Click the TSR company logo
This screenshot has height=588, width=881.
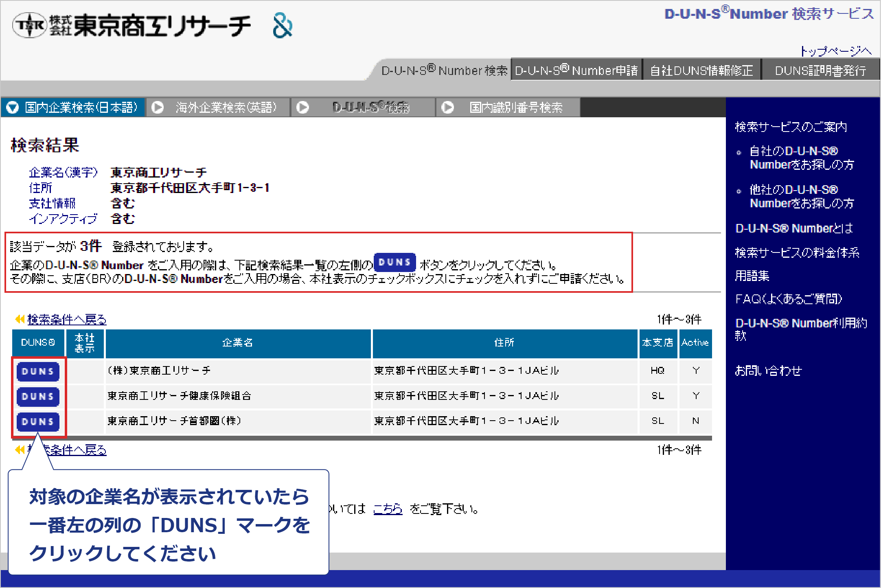(x=131, y=25)
